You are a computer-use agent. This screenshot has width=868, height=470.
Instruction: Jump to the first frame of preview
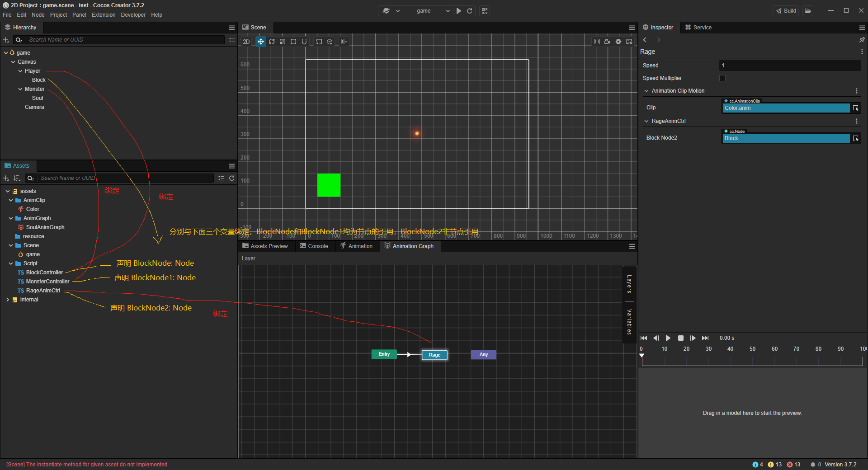(x=644, y=338)
